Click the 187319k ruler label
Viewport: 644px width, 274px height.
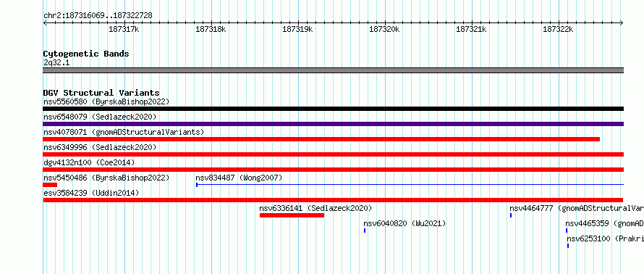[298, 30]
